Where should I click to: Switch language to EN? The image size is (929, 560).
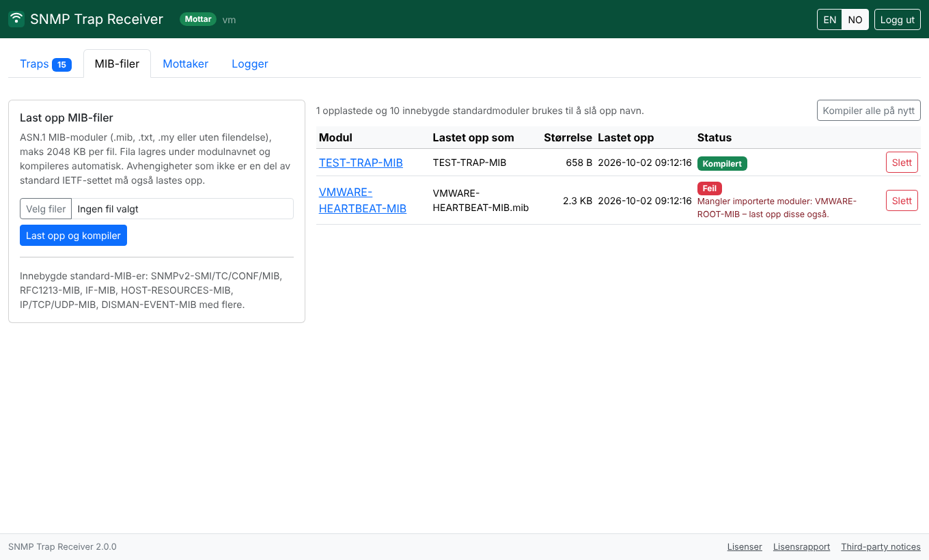pyautogui.click(x=830, y=20)
